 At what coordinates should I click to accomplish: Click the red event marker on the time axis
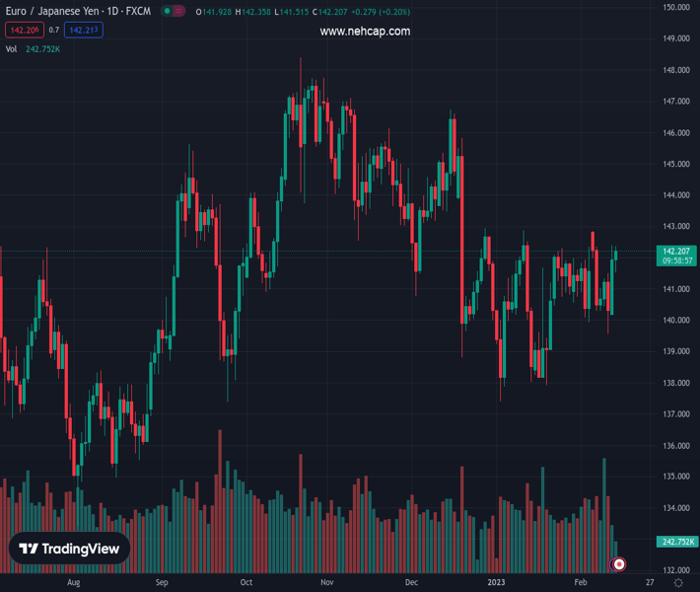click(619, 564)
